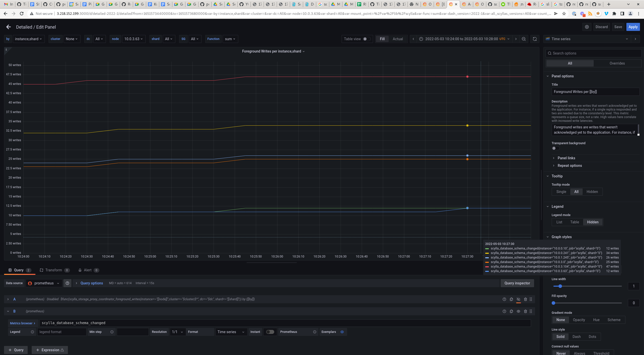This screenshot has width=644, height=355.
Task: Click the zoom out time range icon
Action: click(x=524, y=39)
